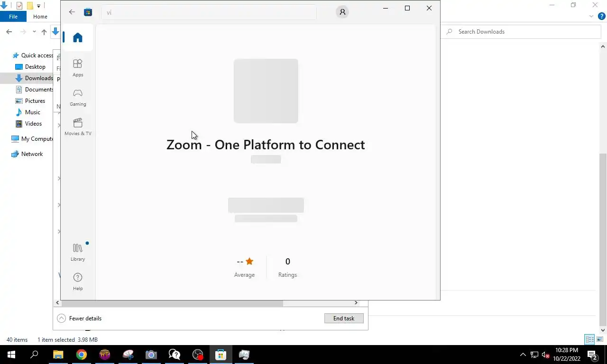The height and width of the screenshot is (364, 607).
Task: Open Task Manager from taskbar
Action: [244, 355]
